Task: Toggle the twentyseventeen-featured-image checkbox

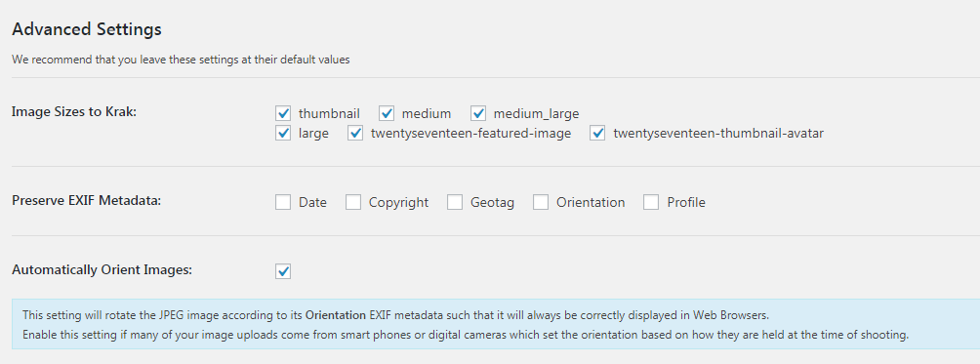Action: point(355,133)
